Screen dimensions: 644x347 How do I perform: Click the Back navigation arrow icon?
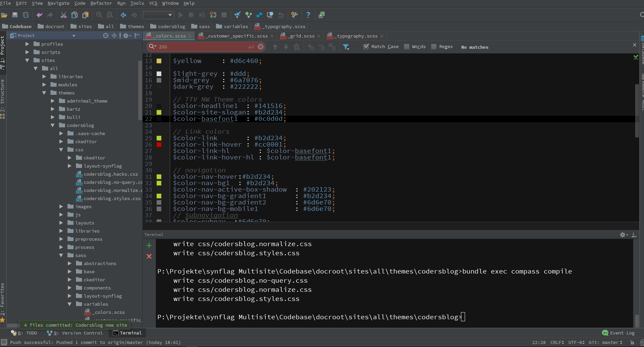point(123,15)
